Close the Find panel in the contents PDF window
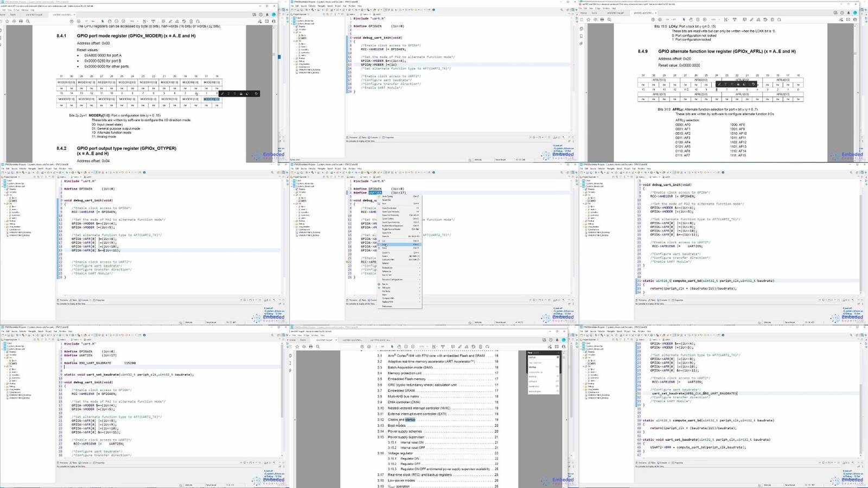 point(558,353)
